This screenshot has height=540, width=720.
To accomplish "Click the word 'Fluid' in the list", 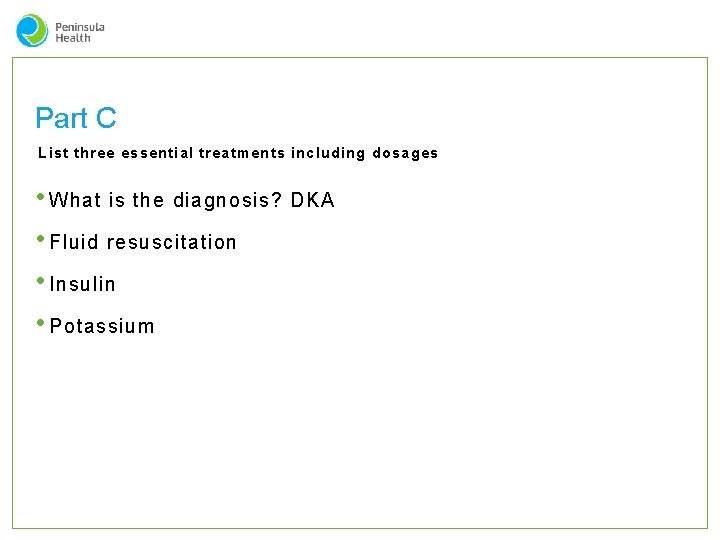I will click(x=74, y=242).
